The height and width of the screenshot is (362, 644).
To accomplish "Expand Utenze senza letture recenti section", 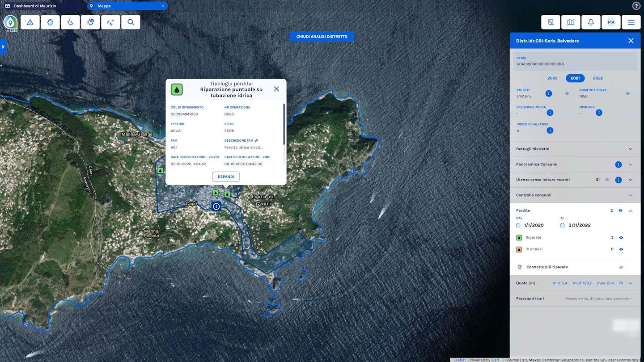I will click(x=631, y=180).
